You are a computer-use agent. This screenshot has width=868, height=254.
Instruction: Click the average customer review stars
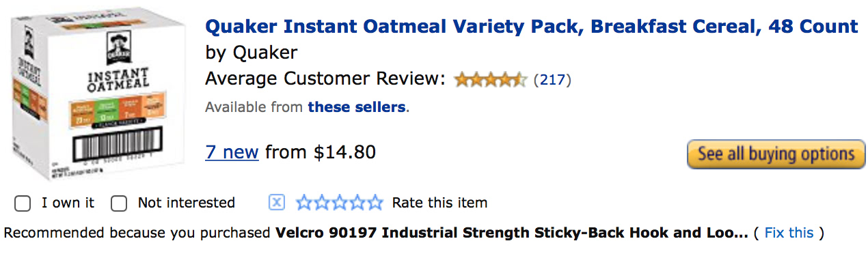(x=490, y=80)
